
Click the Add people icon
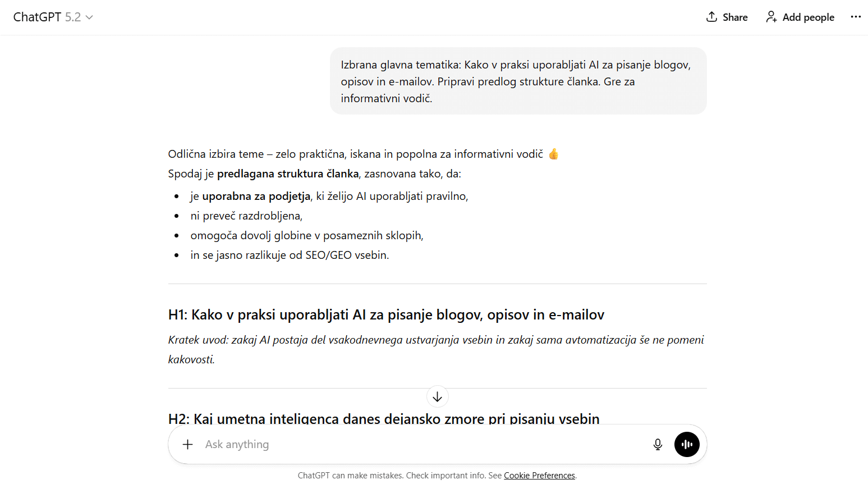click(x=771, y=17)
